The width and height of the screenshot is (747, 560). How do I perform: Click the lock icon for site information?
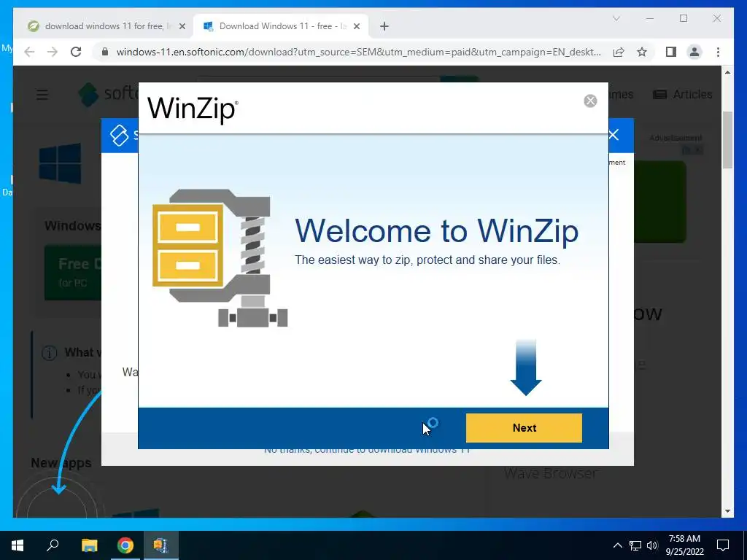point(105,52)
